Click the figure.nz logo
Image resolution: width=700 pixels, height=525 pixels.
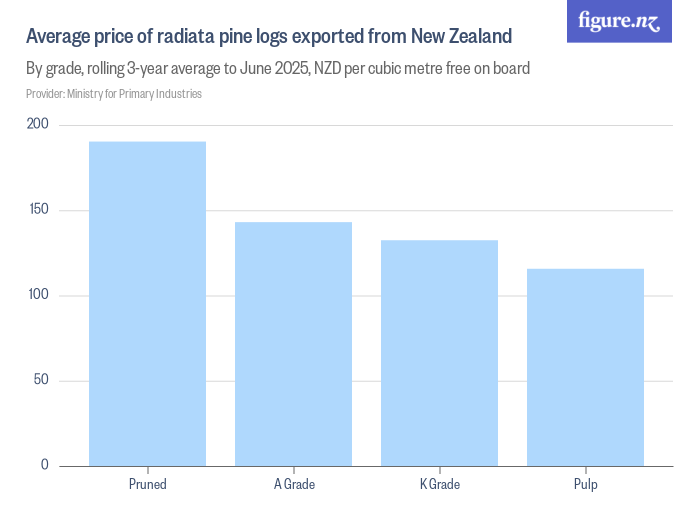(x=619, y=21)
